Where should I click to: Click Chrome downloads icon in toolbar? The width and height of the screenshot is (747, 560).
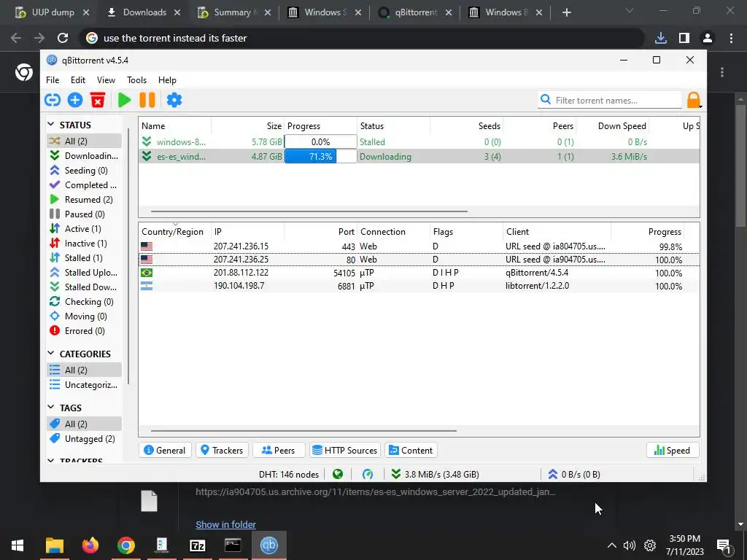(x=660, y=38)
